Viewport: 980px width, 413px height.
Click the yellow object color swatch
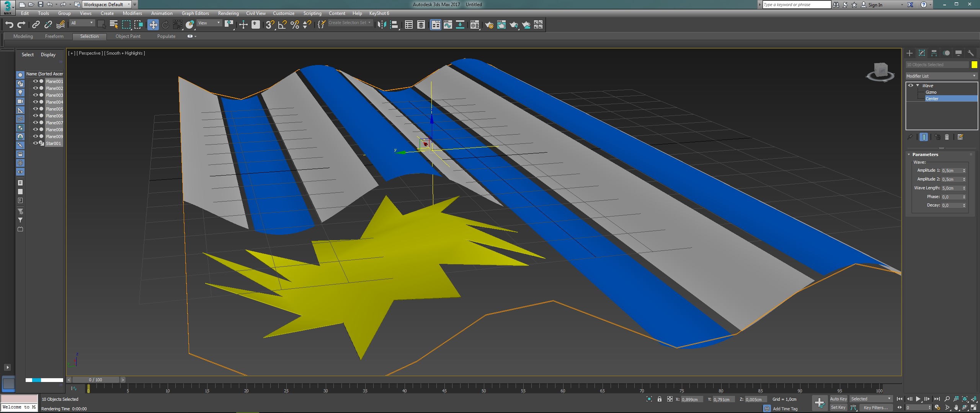974,65
